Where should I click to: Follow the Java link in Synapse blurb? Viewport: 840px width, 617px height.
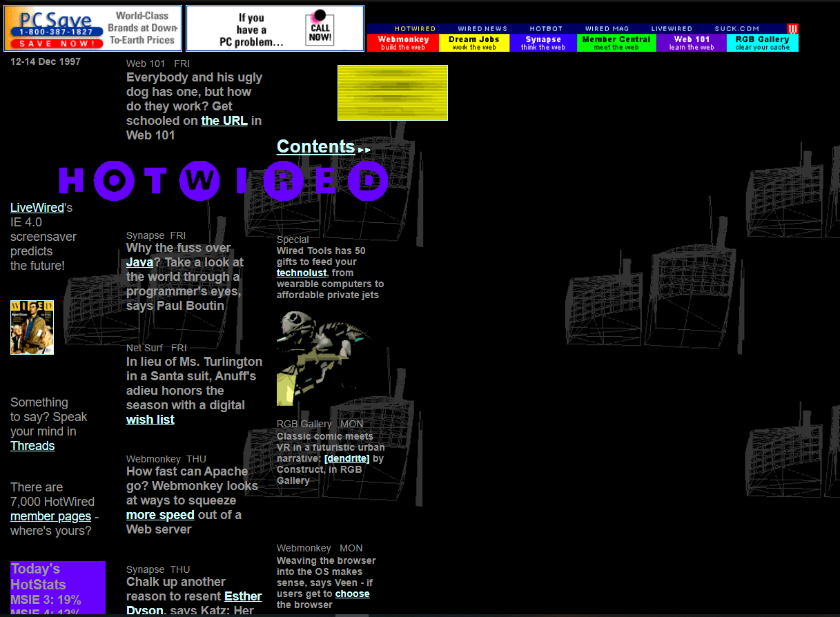click(x=139, y=262)
